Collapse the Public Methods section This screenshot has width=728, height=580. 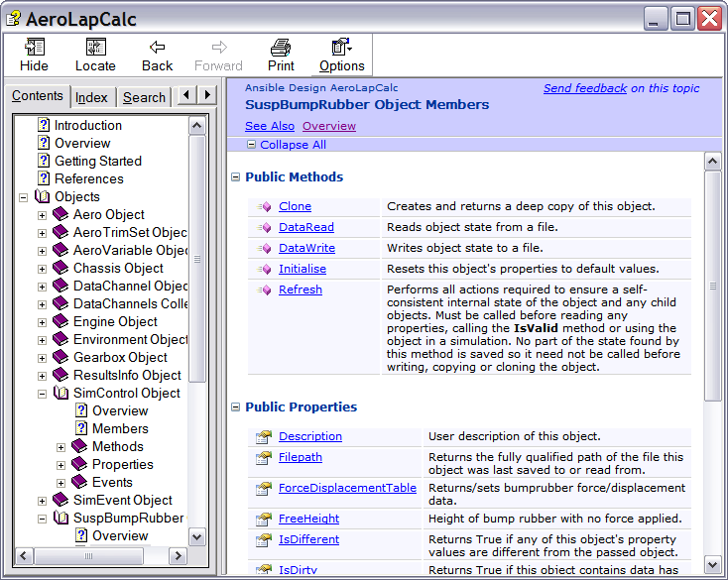[x=236, y=176]
